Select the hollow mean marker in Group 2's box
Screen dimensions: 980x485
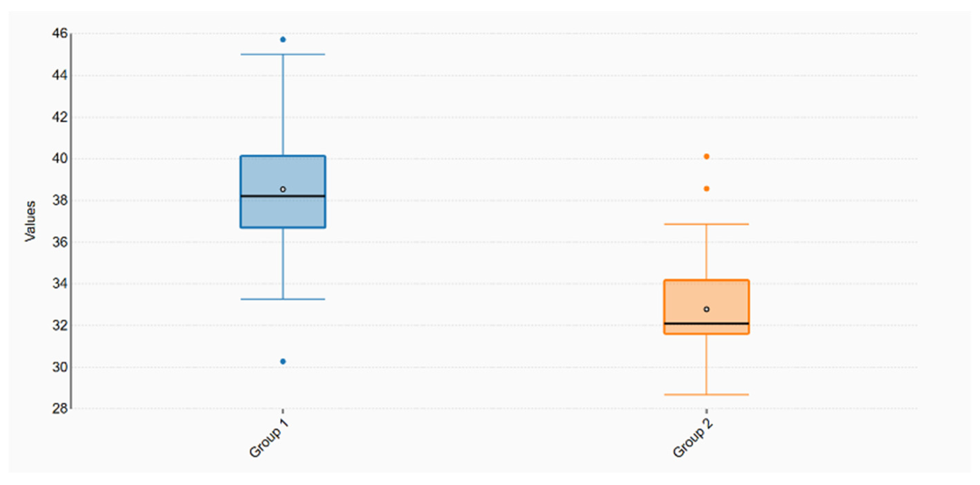[x=706, y=309]
